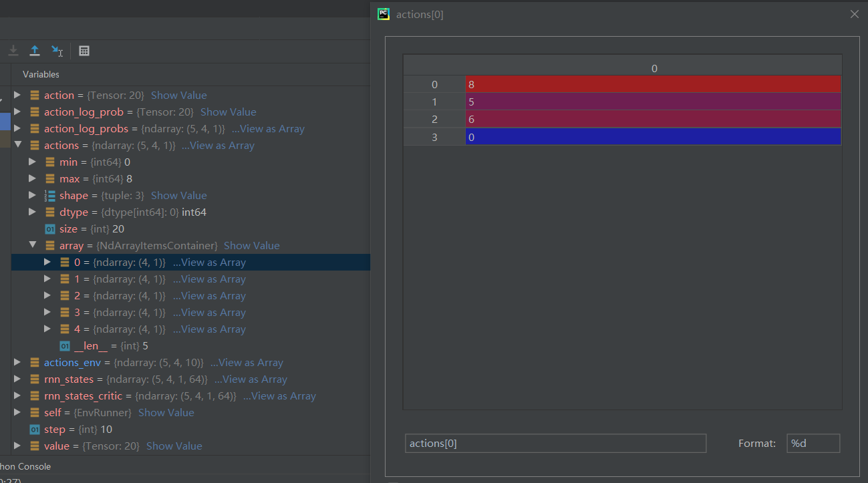Expand the max attribute node

point(32,178)
